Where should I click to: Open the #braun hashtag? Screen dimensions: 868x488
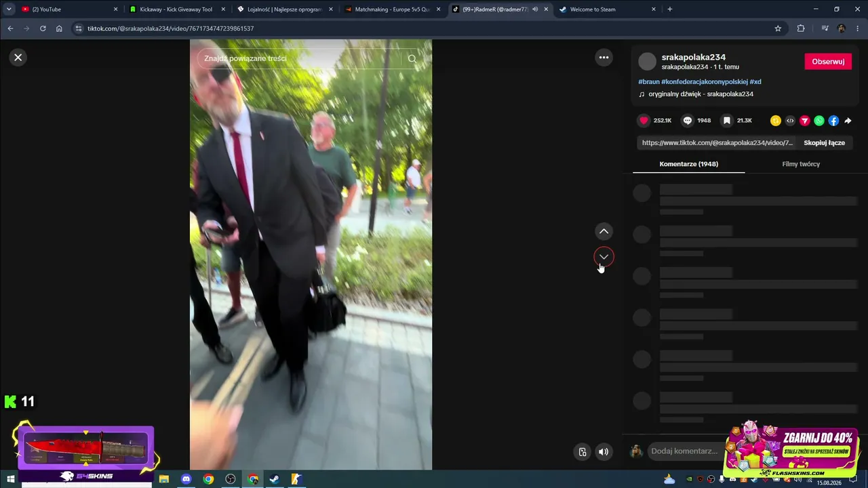click(x=649, y=82)
